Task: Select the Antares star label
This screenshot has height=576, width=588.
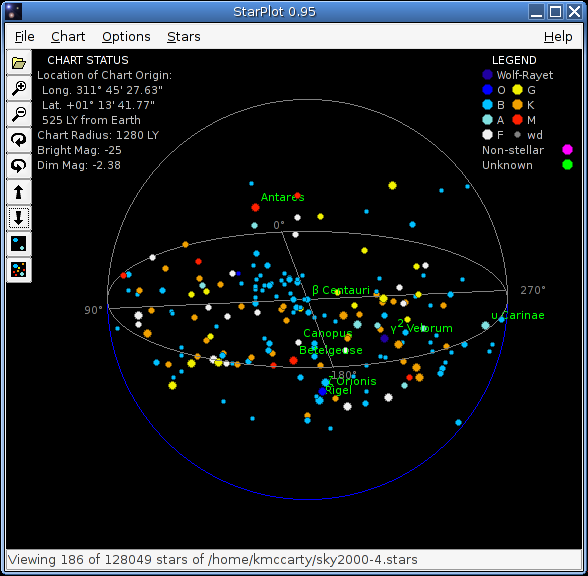Action: tap(282, 197)
